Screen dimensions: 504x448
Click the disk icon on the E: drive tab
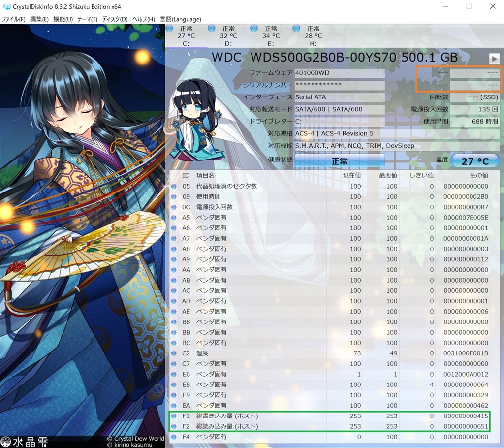(x=254, y=28)
